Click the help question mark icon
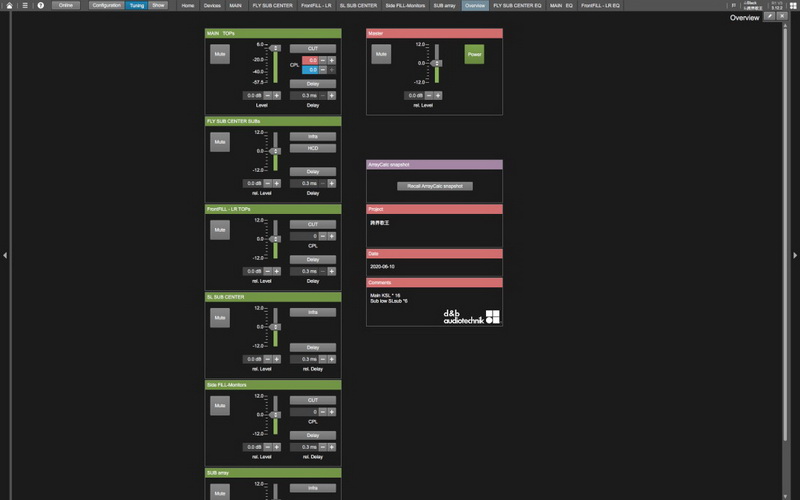The height and width of the screenshot is (500, 800). pyautogui.click(x=40, y=5)
